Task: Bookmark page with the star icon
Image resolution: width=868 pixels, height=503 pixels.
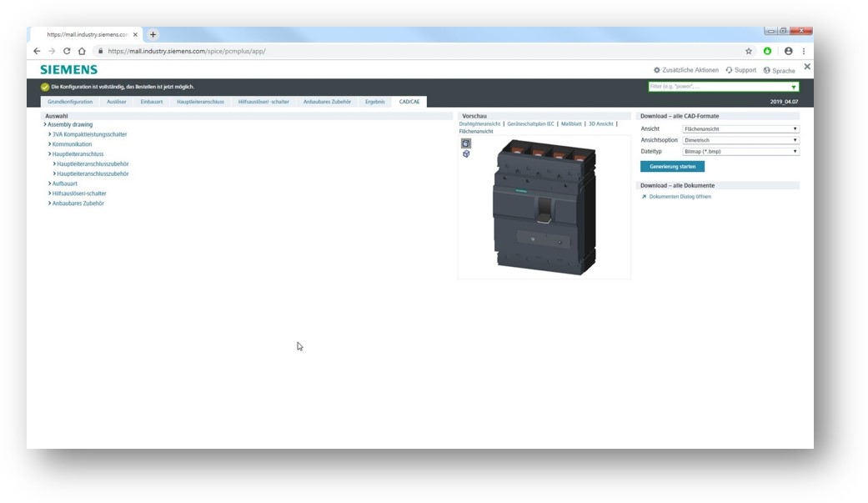Action: (x=749, y=51)
